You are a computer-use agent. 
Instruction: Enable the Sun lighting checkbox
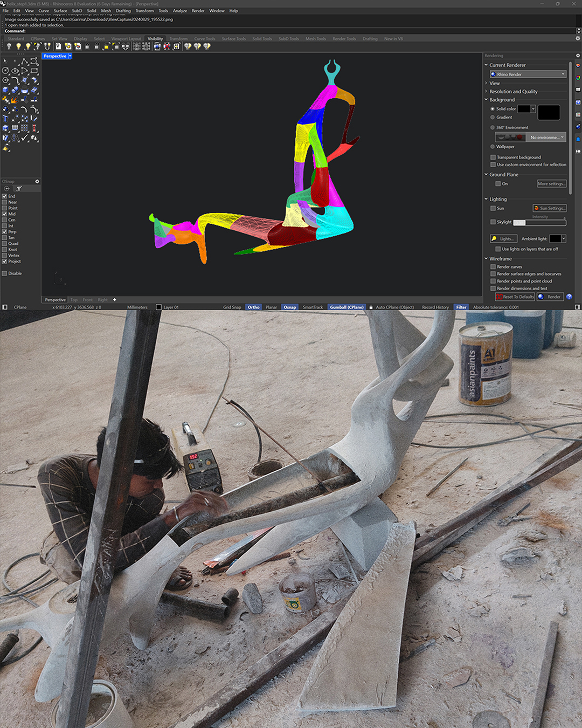coord(493,208)
